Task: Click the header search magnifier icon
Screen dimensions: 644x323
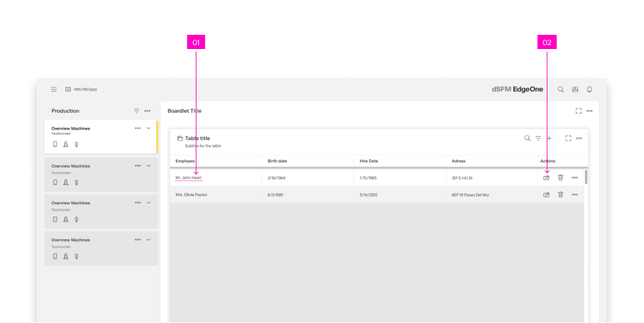Action: (561, 89)
